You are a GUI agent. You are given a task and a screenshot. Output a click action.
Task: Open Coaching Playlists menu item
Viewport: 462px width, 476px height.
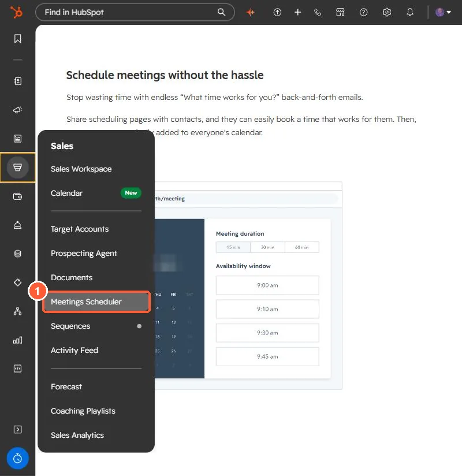(x=83, y=411)
